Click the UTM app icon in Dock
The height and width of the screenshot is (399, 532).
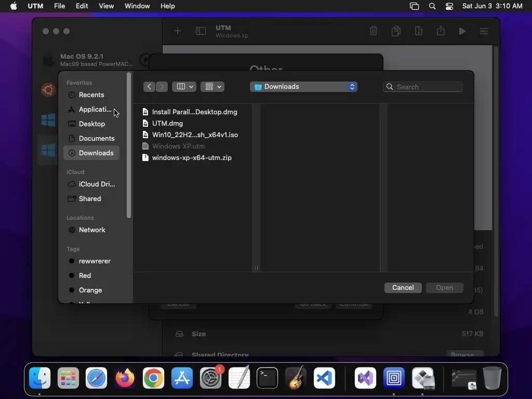coord(394,378)
